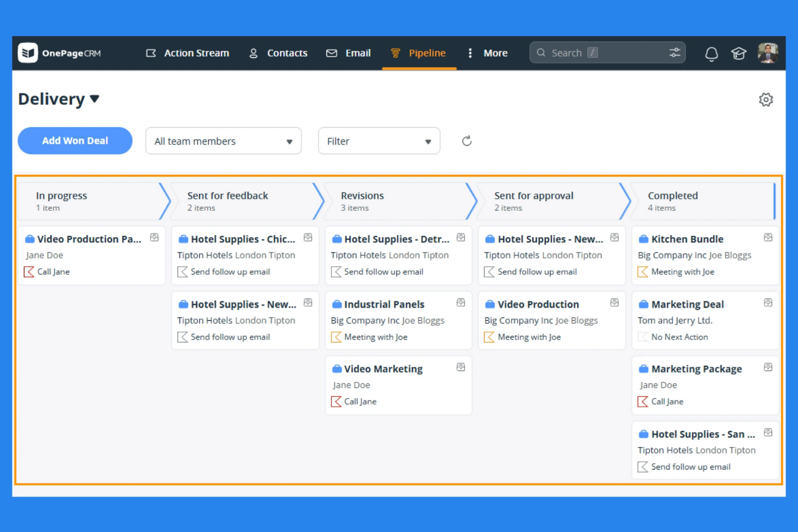The height and width of the screenshot is (532, 798).
Task: Click the calendar icon on Kitchen Bundle card
Action: (x=768, y=237)
